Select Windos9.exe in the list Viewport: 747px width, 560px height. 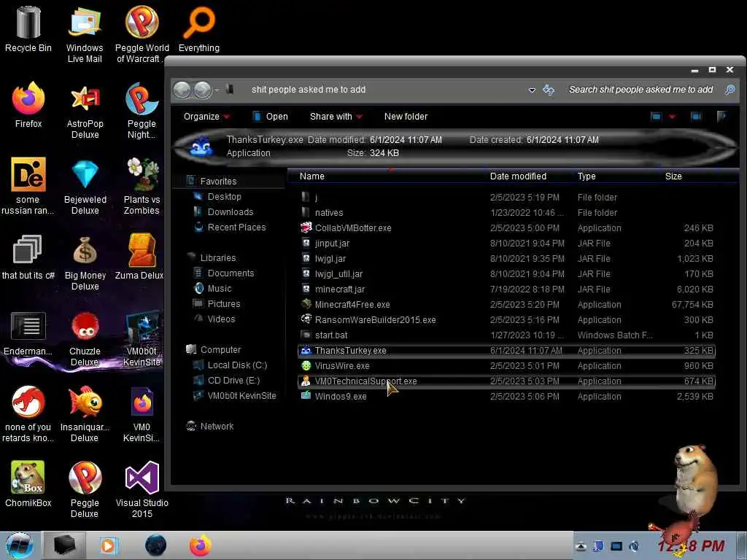[506, 396]
